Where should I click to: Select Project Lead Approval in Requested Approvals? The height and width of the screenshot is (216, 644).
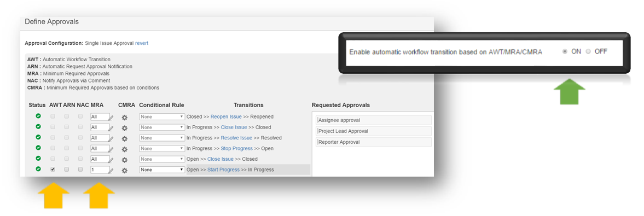374,131
